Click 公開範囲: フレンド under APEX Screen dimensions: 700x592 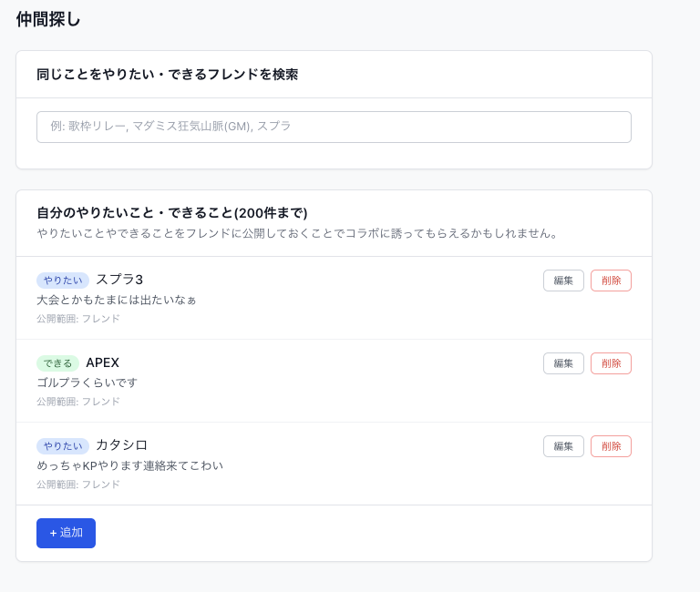[78, 402]
